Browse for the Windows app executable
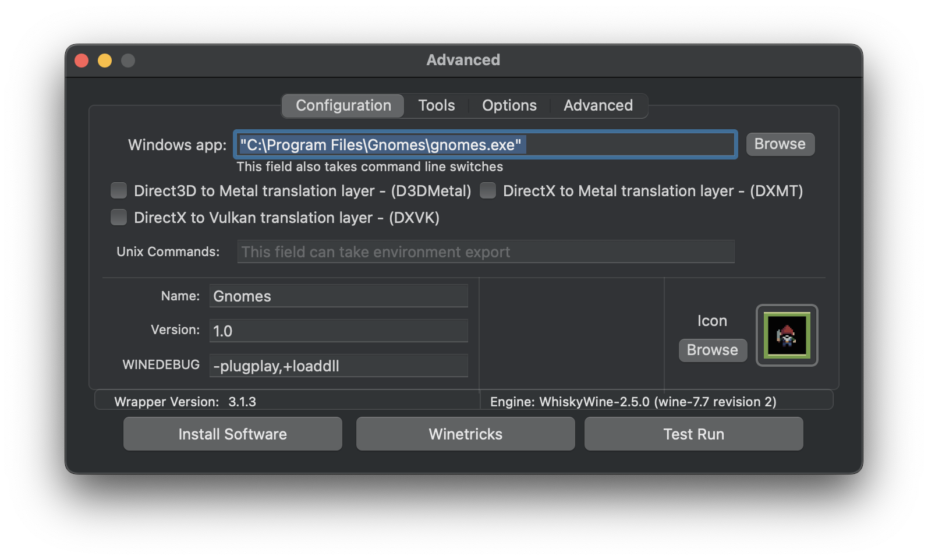The width and height of the screenshot is (928, 560). tap(780, 144)
